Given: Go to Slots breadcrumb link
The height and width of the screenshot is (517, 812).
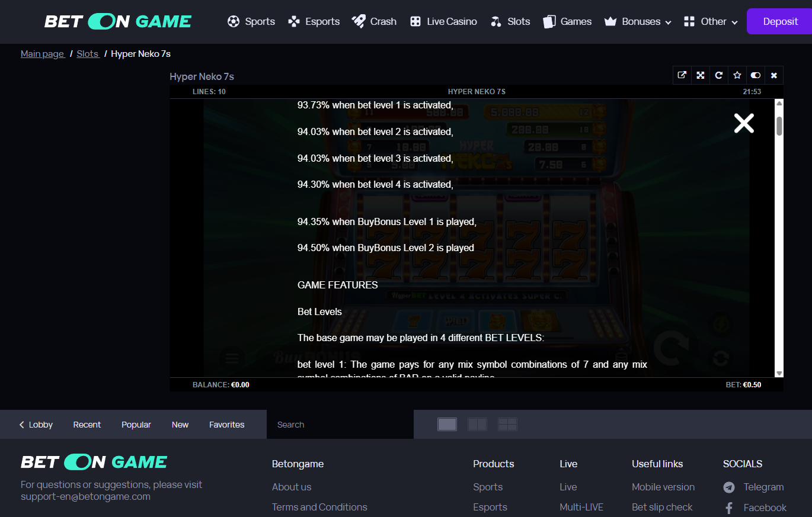Looking at the screenshot, I should (88, 54).
